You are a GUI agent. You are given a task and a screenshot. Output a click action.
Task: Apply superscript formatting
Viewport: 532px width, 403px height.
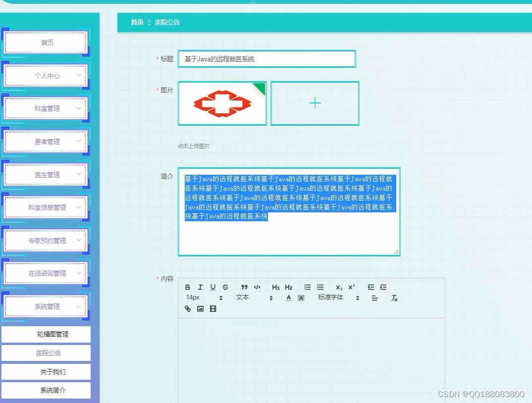351,287
